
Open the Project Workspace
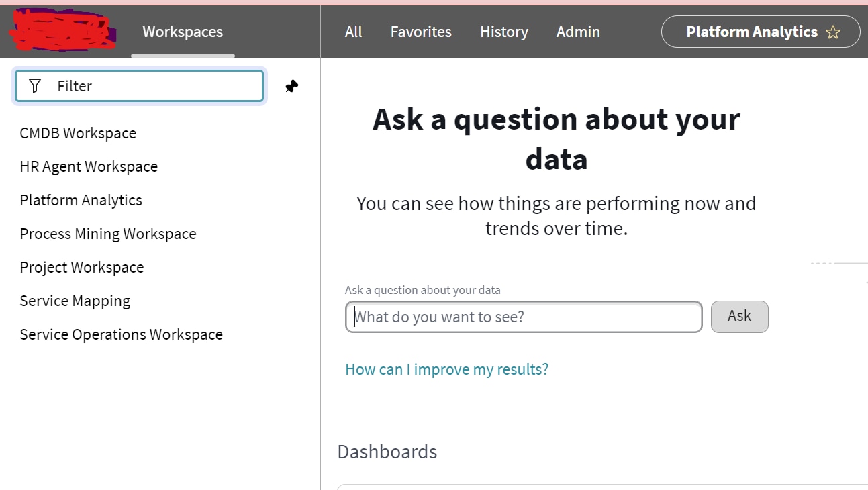tap(81, 266)
